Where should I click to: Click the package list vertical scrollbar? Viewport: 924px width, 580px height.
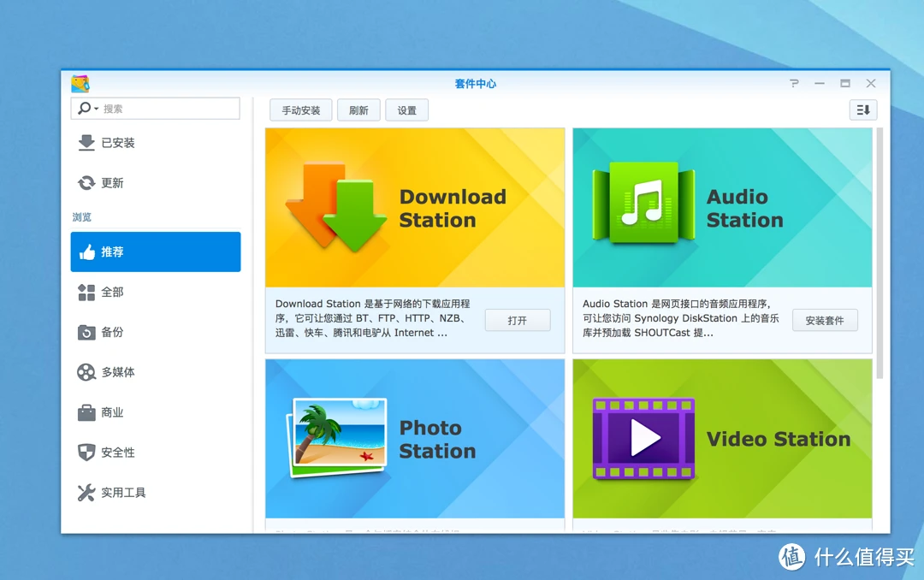point(880,253)
